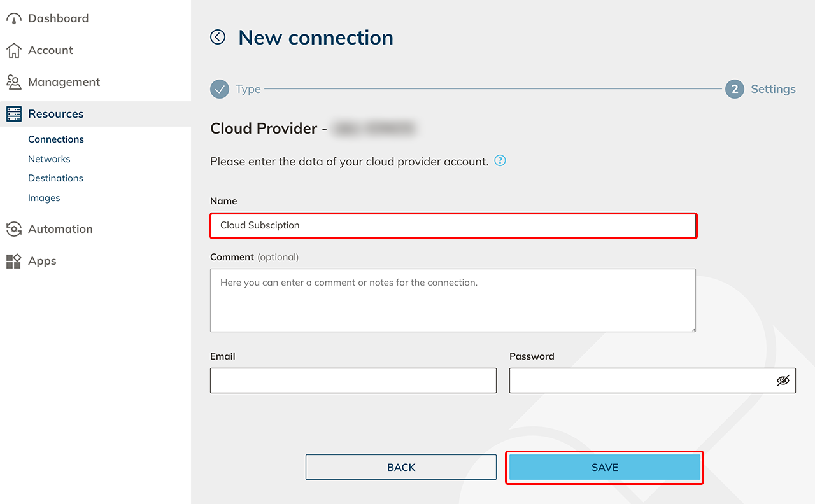Select the Settings step 2 indicator
Screen dimensions: 815x504
point(734,89)
